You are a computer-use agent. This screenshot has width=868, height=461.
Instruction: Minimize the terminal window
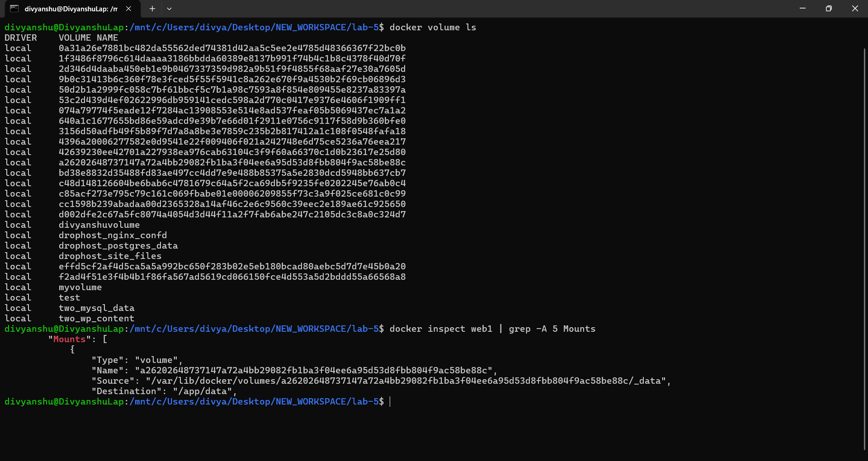(x=802, y=9)
